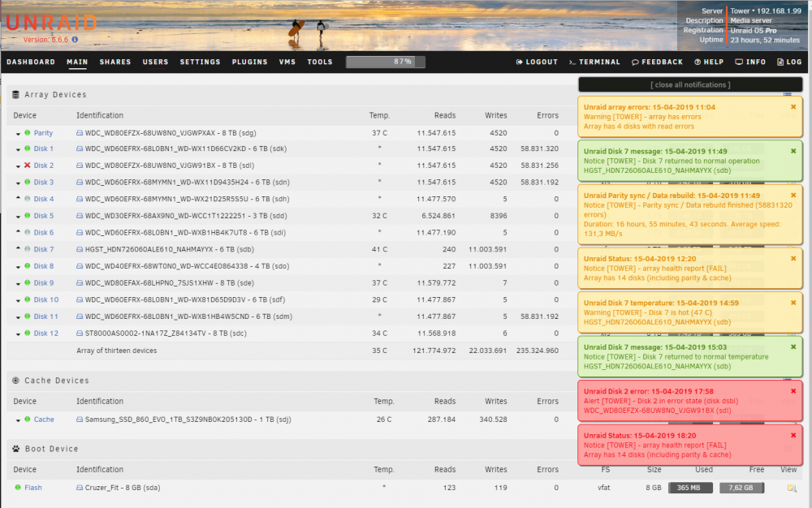812x508 pixels.
Task: Click the 7,62 GB free space bar
Action: coord(741,488)
